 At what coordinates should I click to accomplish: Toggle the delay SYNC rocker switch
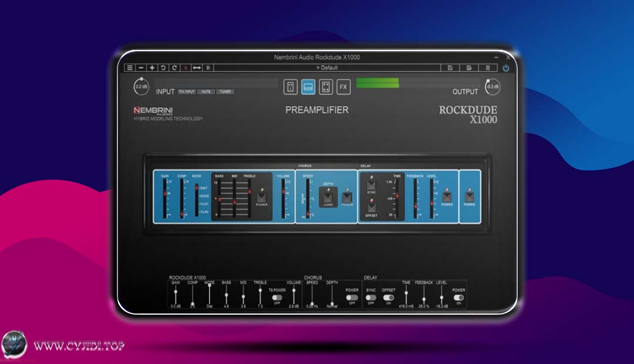pos(371,186)
